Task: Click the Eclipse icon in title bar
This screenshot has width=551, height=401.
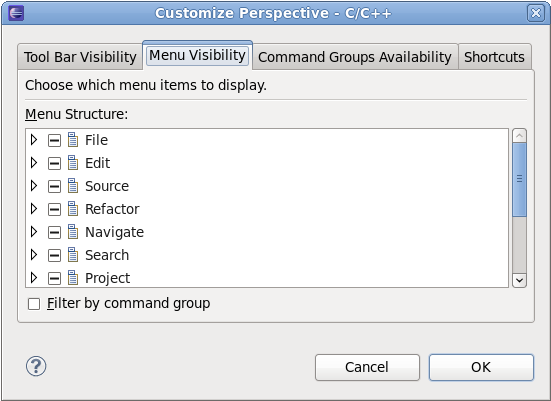Action: [16, 13]
